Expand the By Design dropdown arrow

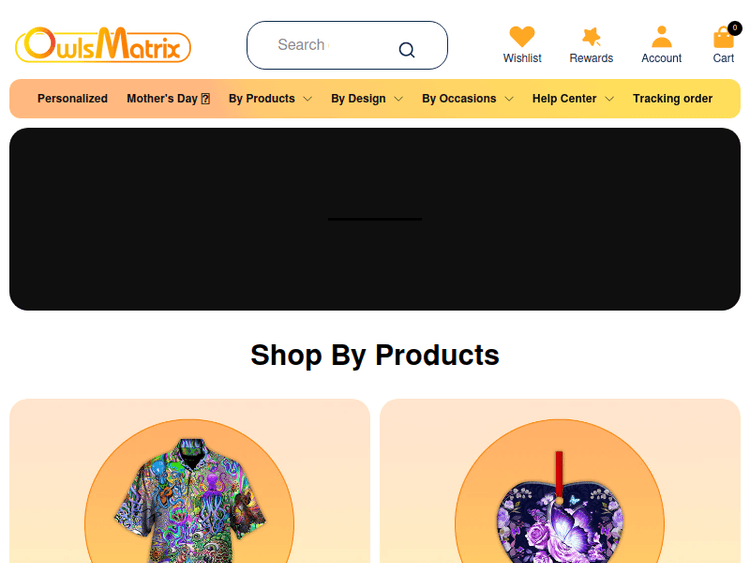coord(398,99)
